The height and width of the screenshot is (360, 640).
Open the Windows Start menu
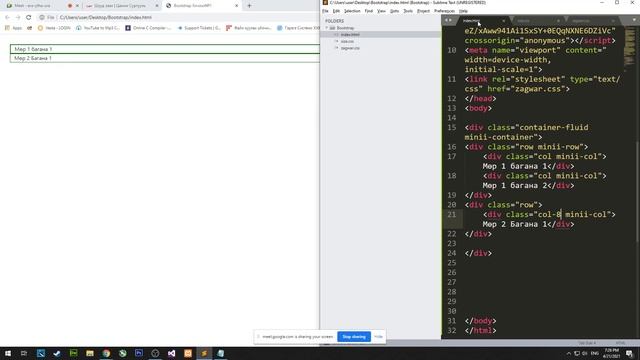8,353
